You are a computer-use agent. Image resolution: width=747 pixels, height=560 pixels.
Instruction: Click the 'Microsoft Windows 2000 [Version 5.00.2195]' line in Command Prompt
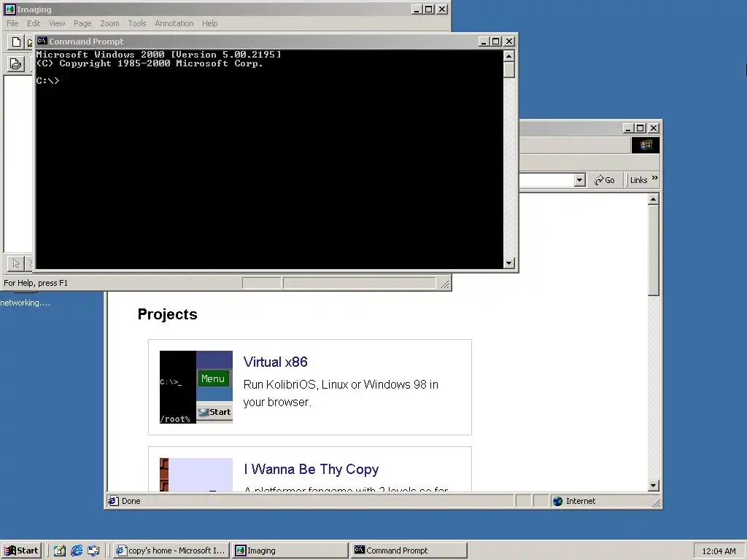[x=158, y=54]
